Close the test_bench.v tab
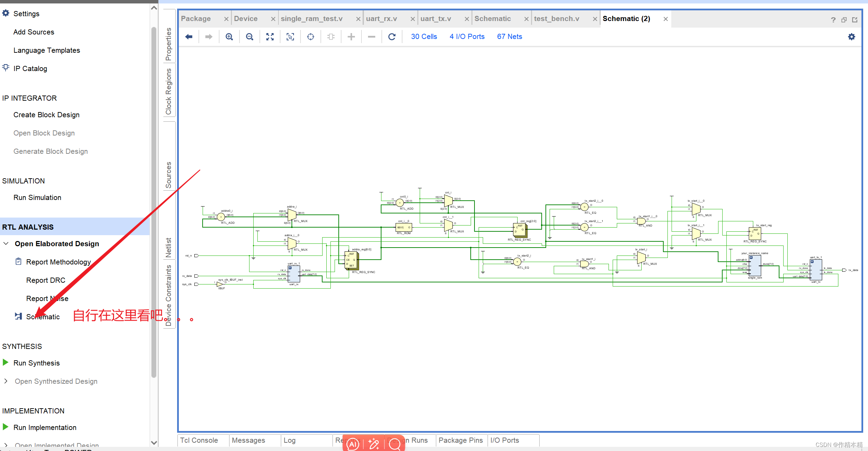The width and height of the screenshot is (868, 451). [x=595, y=19]
